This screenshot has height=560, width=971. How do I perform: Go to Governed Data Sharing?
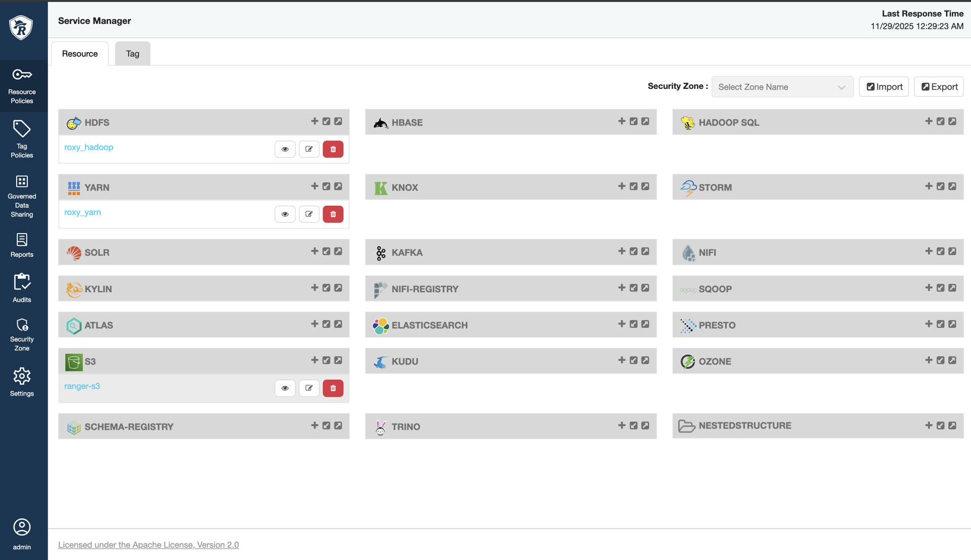[22, 196]
